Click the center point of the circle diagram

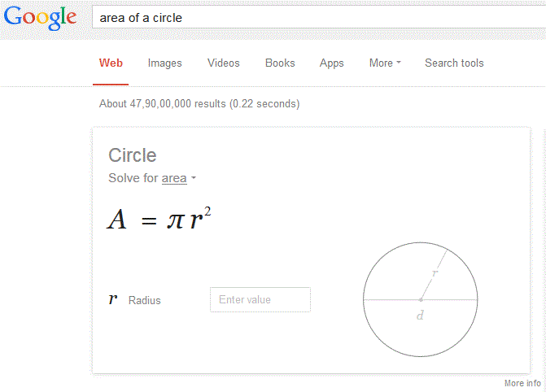coord(420,299)
